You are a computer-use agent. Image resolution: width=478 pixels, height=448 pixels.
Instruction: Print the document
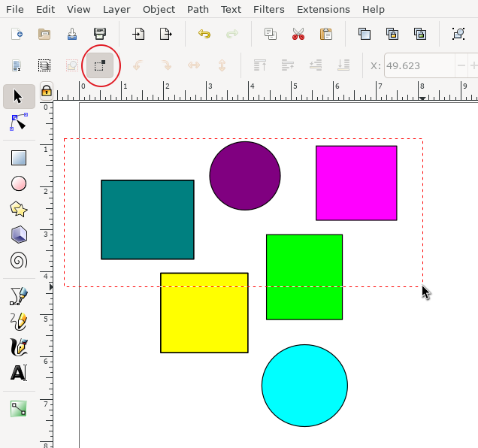coord(100,34)
